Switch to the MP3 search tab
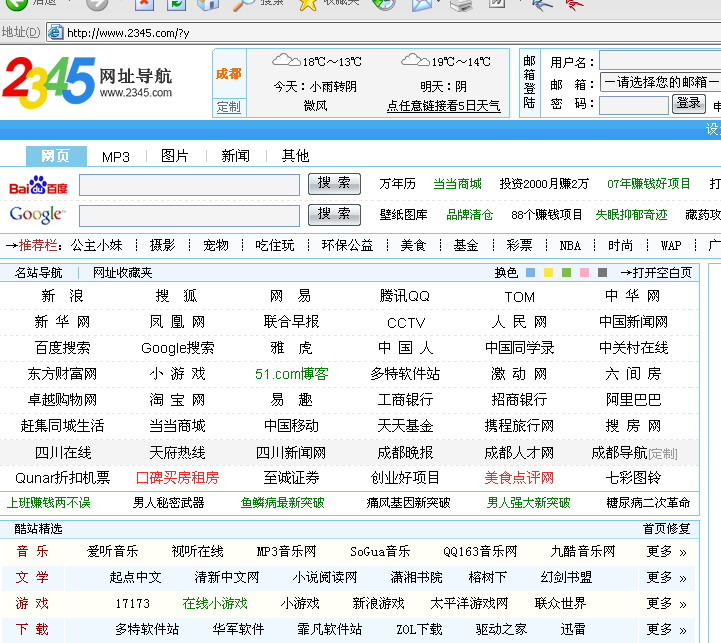 [x=116, y=156]
